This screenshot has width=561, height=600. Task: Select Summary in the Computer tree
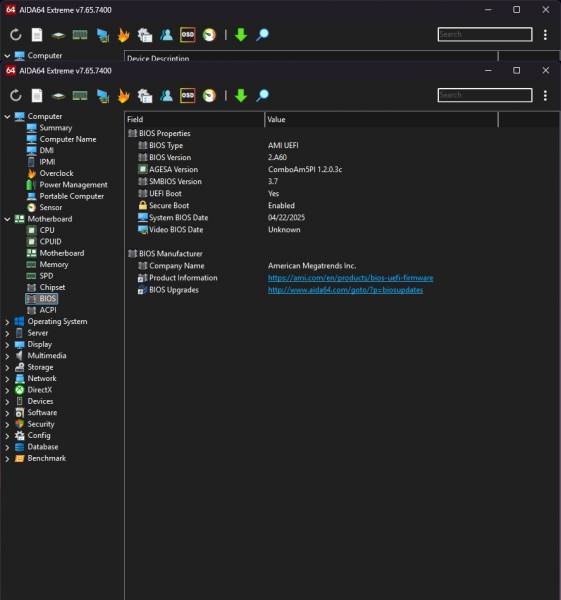point(55,128)
